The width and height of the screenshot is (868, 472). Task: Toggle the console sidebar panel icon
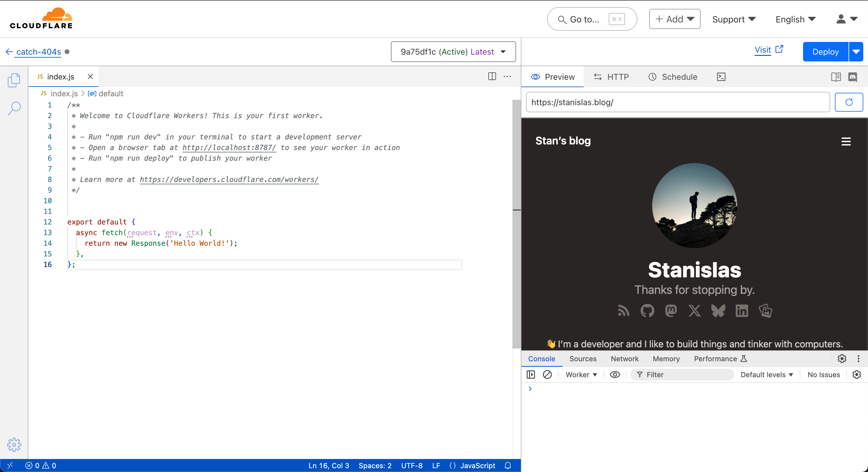coord(531,375)
